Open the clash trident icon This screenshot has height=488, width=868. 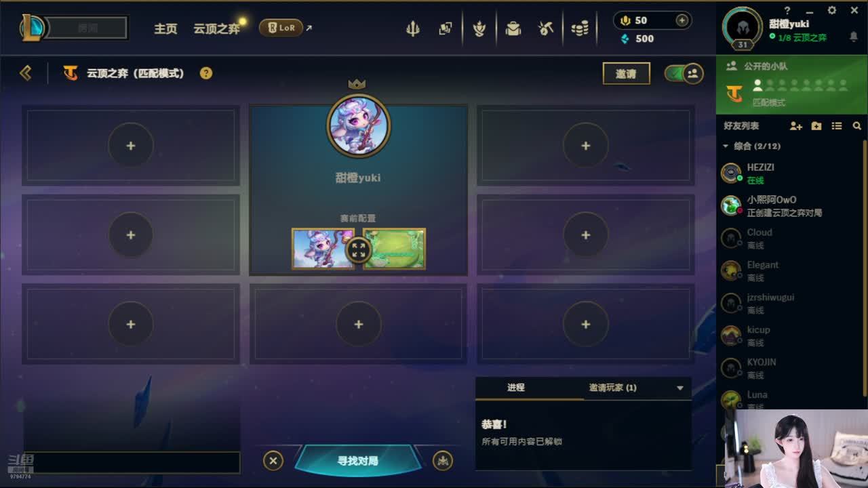pyautogui.click(x=412, y=28)
